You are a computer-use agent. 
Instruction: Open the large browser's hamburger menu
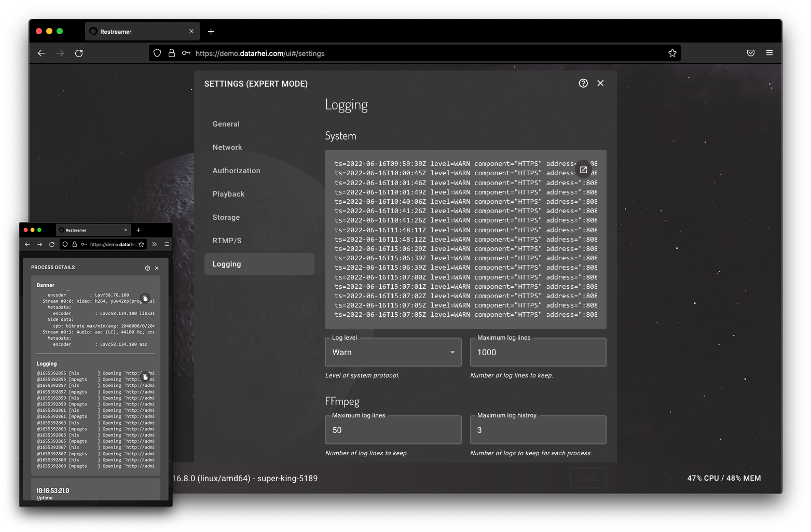click(x=769, y=53)
